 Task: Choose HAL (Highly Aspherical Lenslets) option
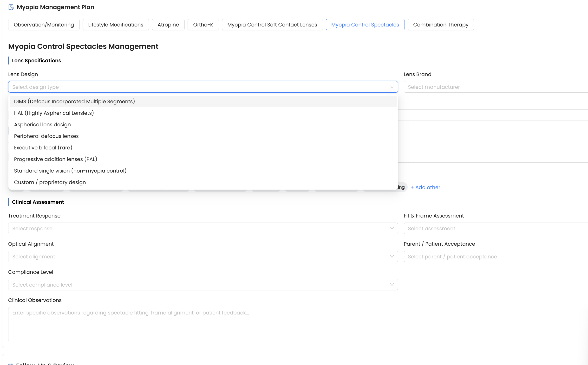[x=203, y=113]
